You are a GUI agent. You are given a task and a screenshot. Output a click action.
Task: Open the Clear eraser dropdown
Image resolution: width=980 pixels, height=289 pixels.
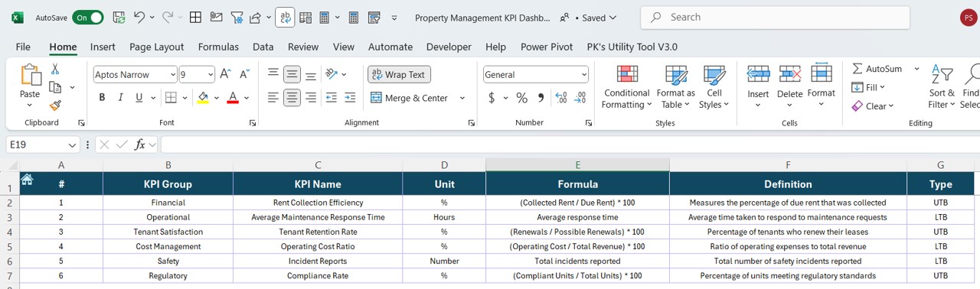point(874,106)
